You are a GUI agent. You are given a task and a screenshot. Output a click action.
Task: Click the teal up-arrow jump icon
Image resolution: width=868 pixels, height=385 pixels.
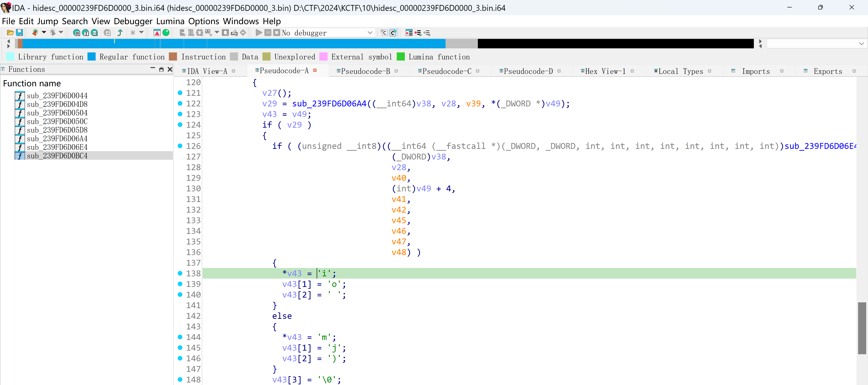[x=120, y=33]
